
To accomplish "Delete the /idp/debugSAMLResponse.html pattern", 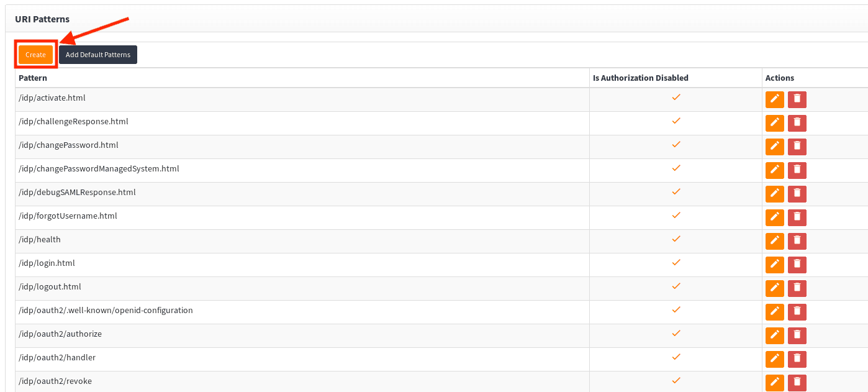I will (x=797, y=194).
